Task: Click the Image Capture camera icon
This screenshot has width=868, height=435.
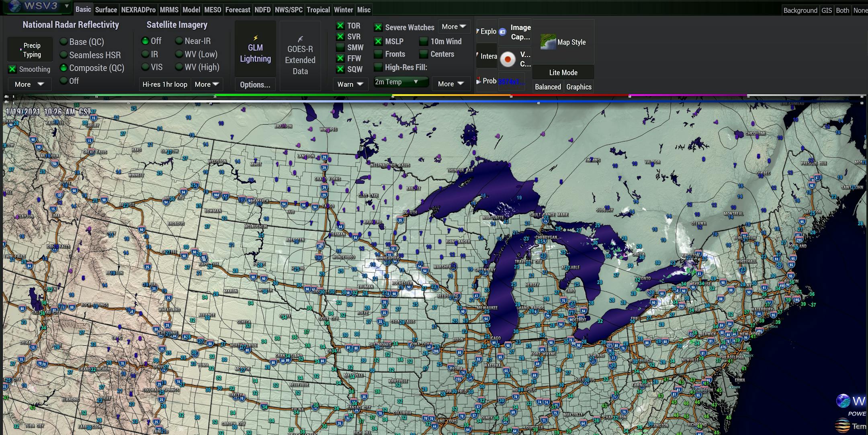Action: click(502, 32)
